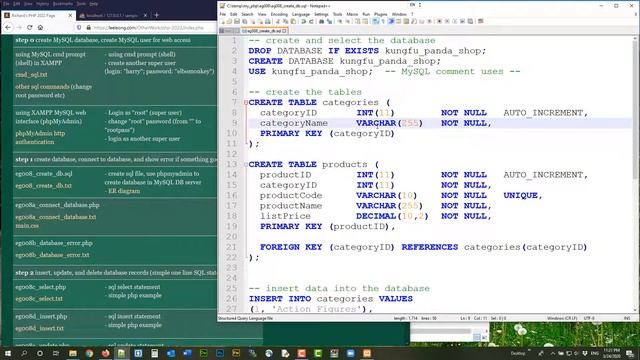The width and height of the screenshot is (640, 360).
Task: Click the Firefox reload button
Action: pos(29,27)
